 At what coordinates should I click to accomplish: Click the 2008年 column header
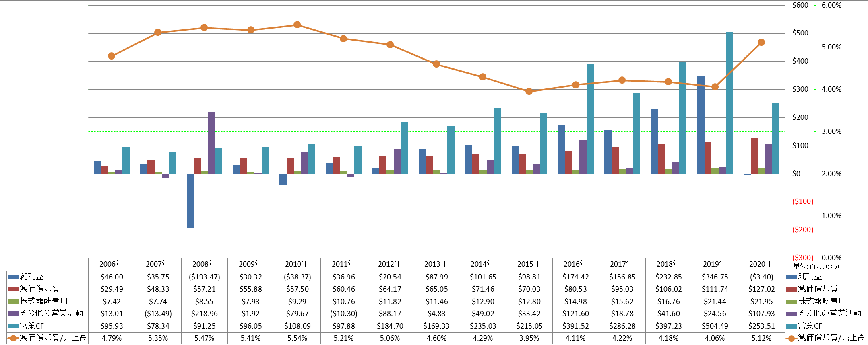(x=205, y=264)
